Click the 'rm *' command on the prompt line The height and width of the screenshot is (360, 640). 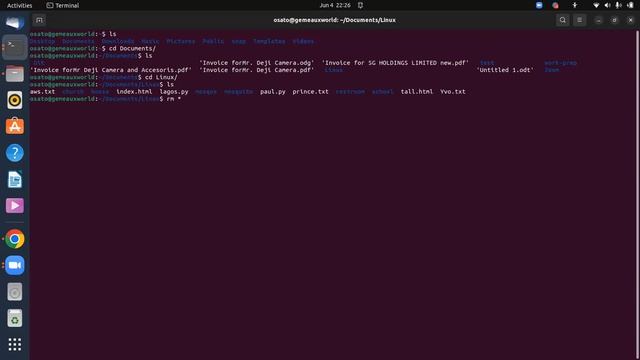pos(173,99)
